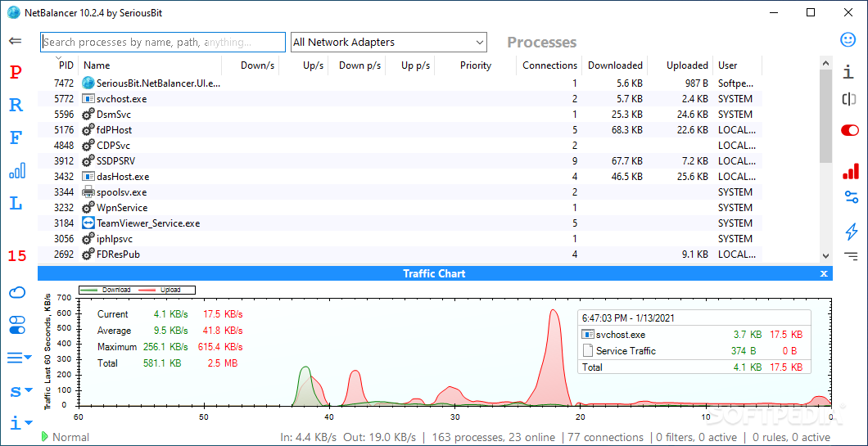Select svchost.exe row in process list
The height and width of the screenshot is (446, 868).
pyautogui.click(x=400, y=99)
